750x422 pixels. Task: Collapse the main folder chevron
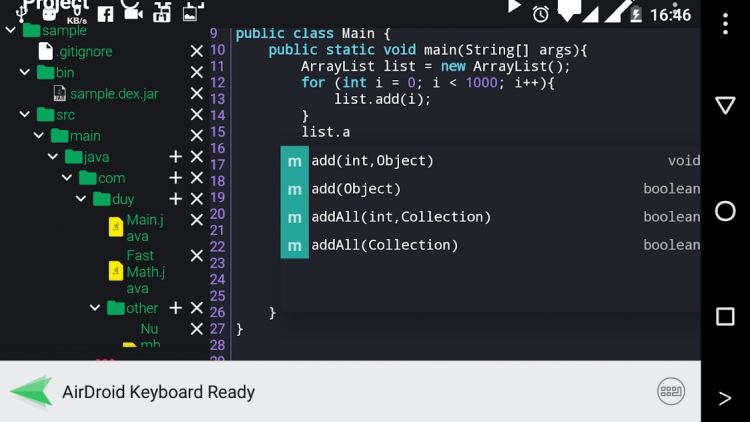[x=39, y=136]
